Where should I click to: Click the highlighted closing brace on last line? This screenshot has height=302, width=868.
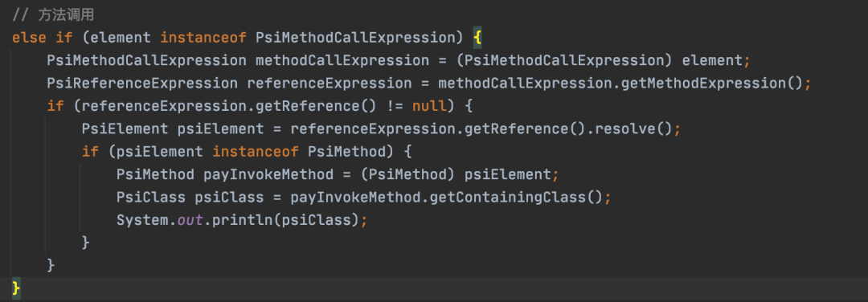pyautogui.click(x=16, y=288)
